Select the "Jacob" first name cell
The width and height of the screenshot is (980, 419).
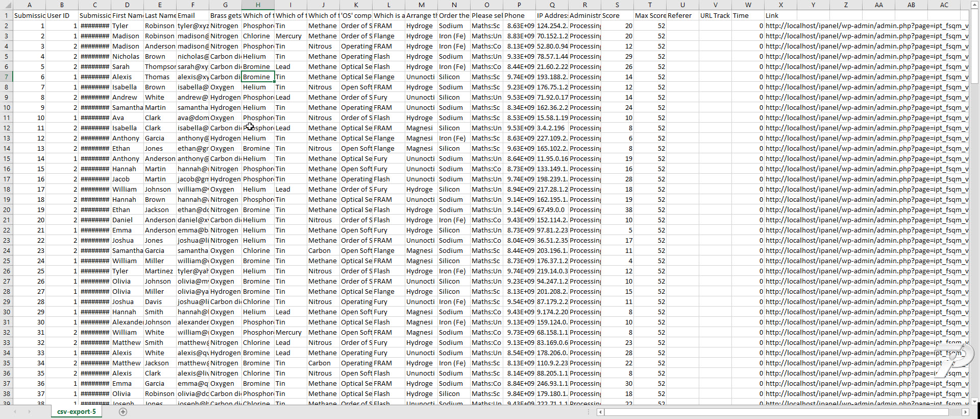pos(127,179)
